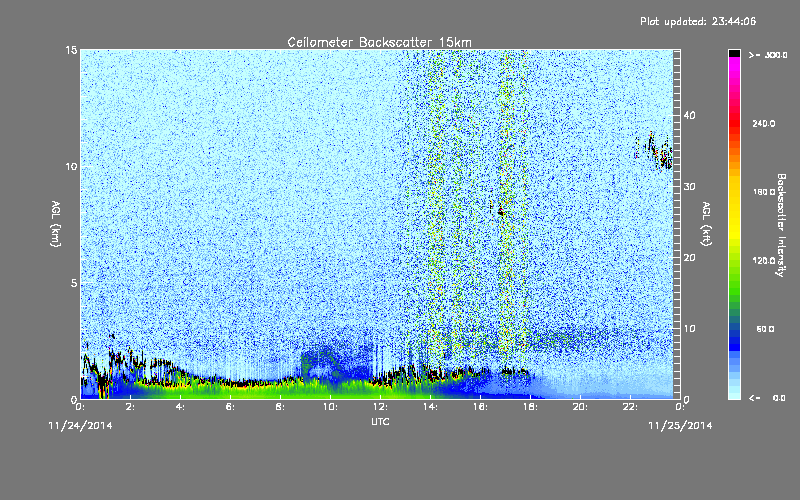Click the '4:' hour tick label
This screenshot has width=800, height=500.
[x=180, y=407]
